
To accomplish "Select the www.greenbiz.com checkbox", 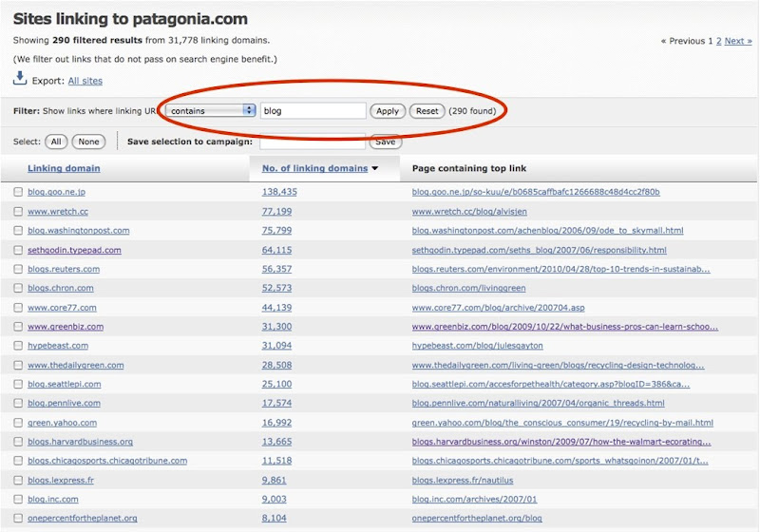I will tap(18, 327).
